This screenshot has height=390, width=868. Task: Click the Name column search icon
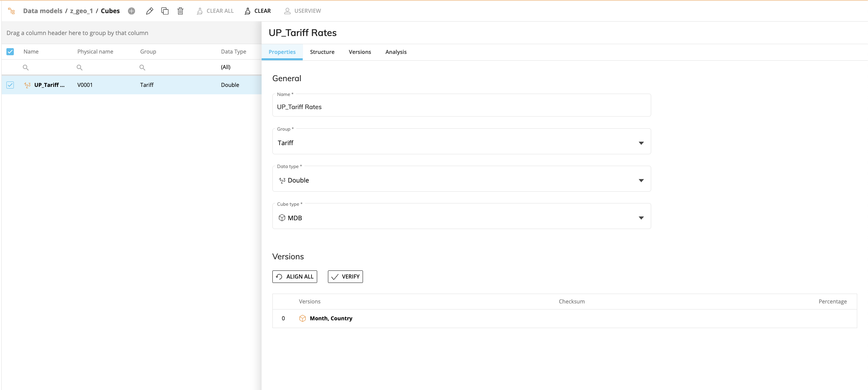point(26,67)
